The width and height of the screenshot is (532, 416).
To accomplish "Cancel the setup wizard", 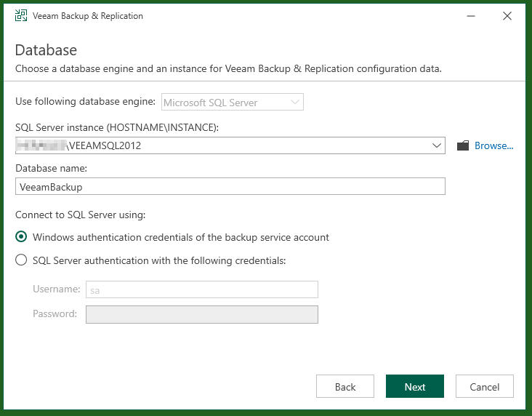I will (x=485, y=386).
